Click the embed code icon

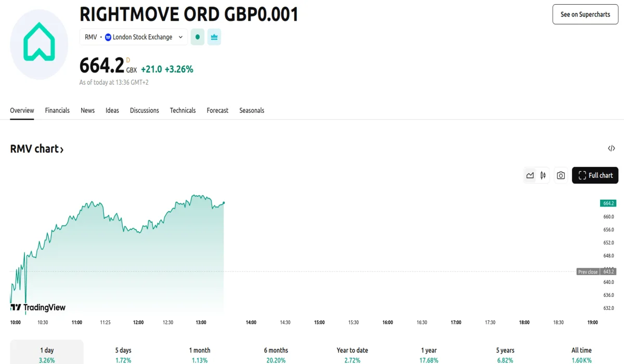click(612, 149)
